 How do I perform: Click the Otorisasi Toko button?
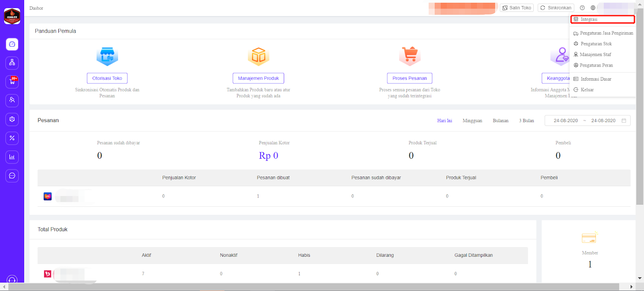coord(107,78)
